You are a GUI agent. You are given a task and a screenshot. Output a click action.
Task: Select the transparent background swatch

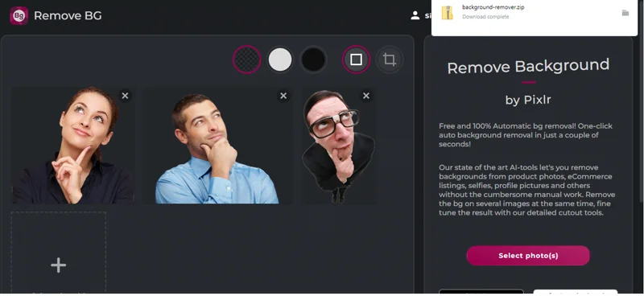coord(247,60)
